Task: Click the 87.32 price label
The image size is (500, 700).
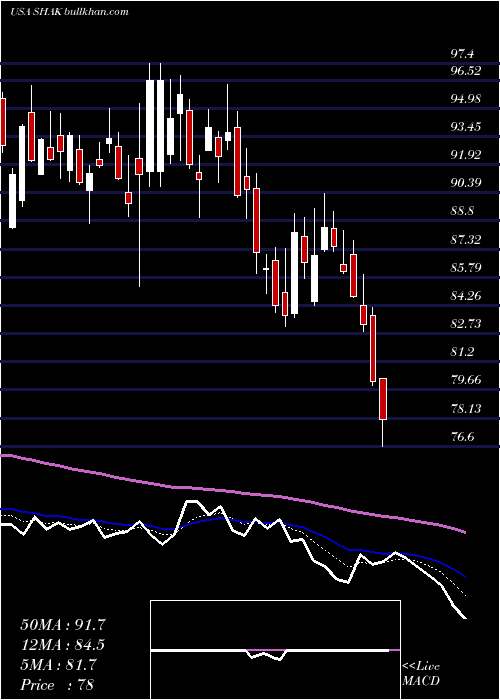Action: click(x=466, y=239)
